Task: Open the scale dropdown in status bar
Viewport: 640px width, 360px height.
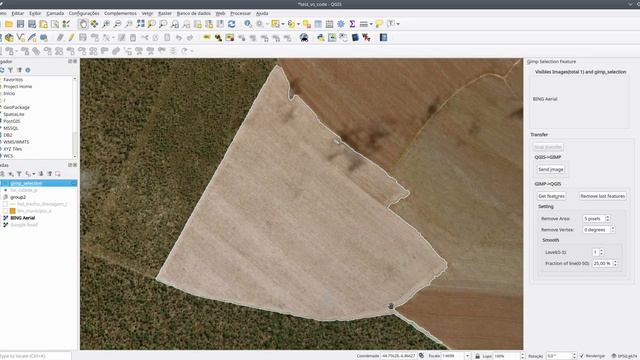Action: pos(467,356)
